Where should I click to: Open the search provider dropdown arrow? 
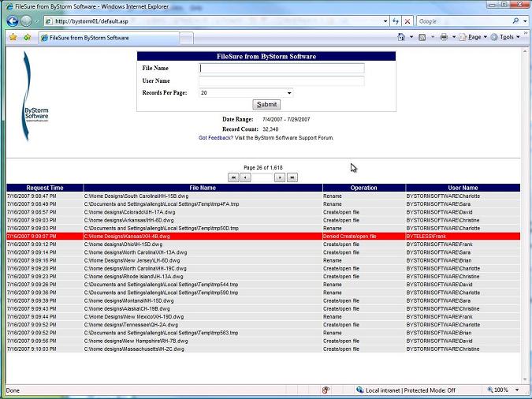525,21
